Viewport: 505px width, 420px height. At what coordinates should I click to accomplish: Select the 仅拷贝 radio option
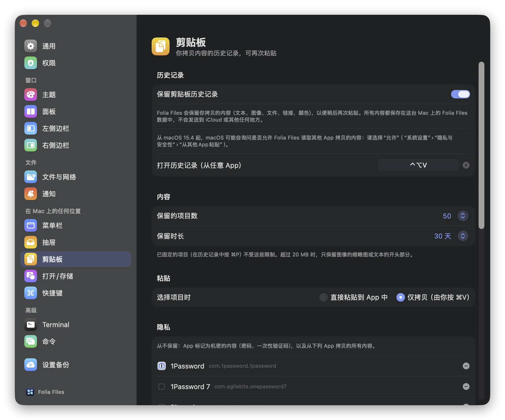coord(400,297)
